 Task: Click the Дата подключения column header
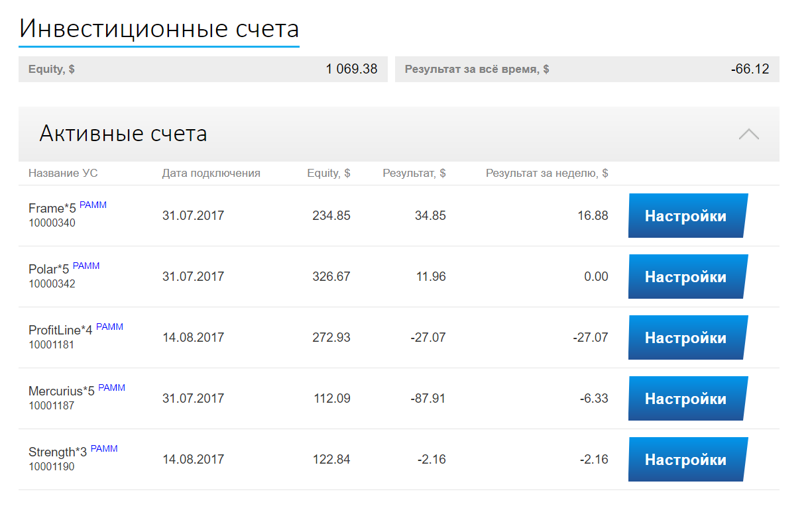[211, 174]
